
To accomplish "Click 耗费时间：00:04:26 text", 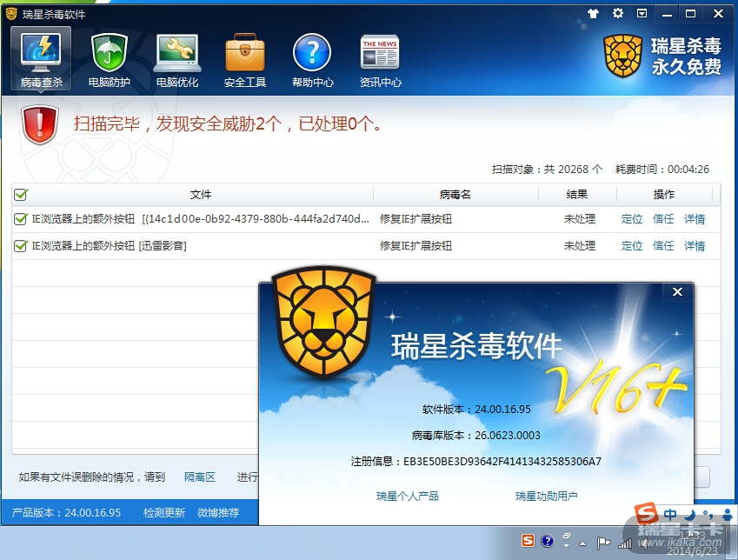I will [662, 169].
